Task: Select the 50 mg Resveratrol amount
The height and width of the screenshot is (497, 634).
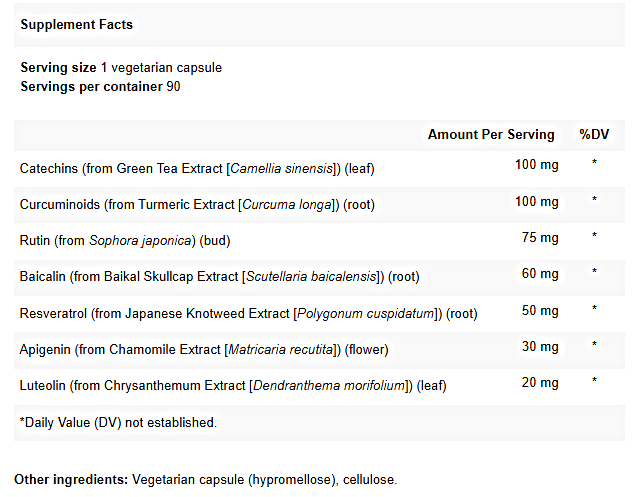Action: tap(541, 310)
